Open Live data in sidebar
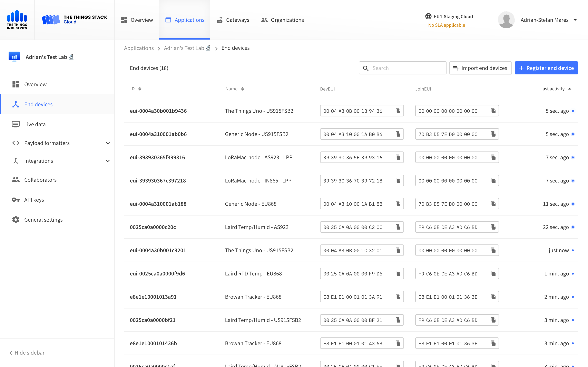Viewport: 588px width, 367px height. coord(35,124)
